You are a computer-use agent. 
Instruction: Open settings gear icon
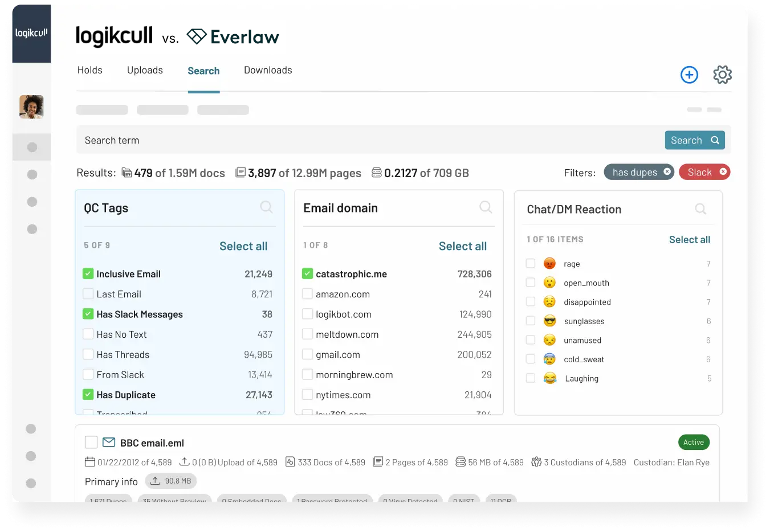click(x=722, y=75)
